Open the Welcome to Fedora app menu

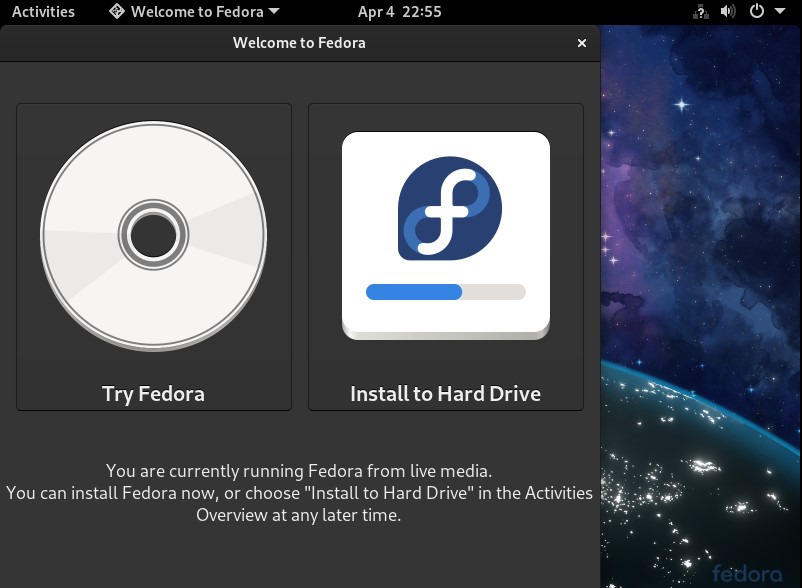click(194, 11)
